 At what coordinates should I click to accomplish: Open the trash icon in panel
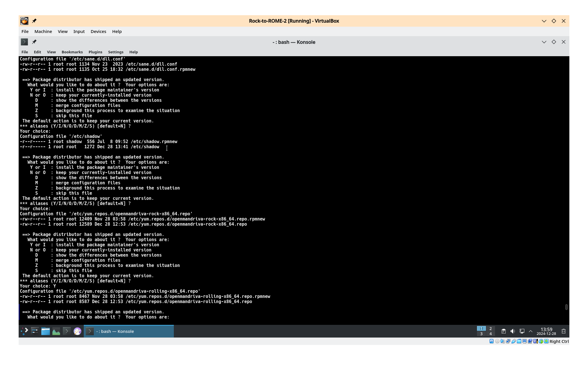(x=563, y=331)
